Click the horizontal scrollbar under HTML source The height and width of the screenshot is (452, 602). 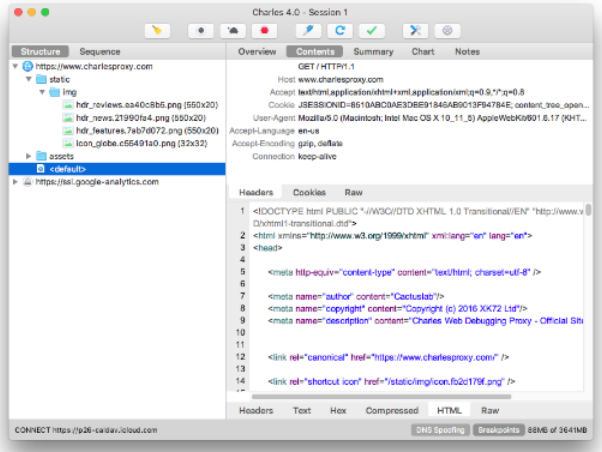click(x=381, y=397)
